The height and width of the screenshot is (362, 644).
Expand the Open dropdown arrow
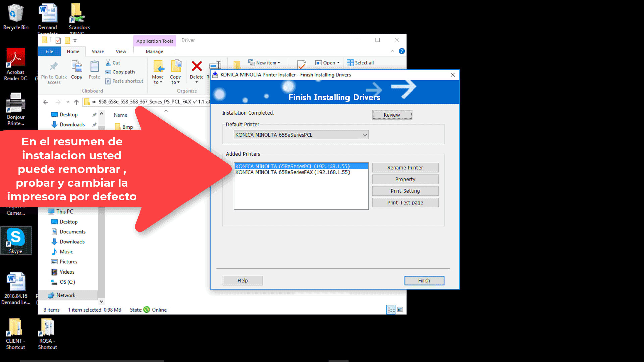(x=338, y=63)
